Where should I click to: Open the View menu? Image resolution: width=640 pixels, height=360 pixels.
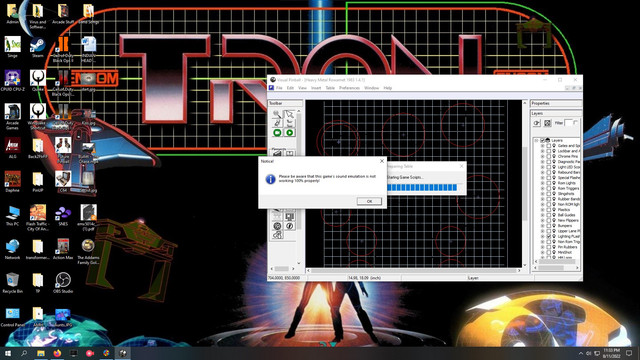coord(302,88)
